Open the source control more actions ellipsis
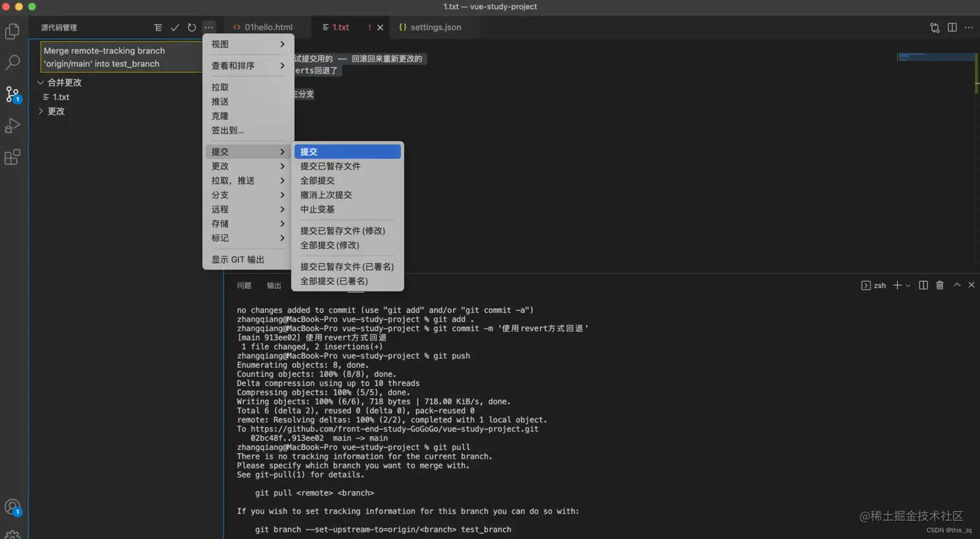This screenshot has width=980, height=539. pyautogui.click(x=209, y=27)
